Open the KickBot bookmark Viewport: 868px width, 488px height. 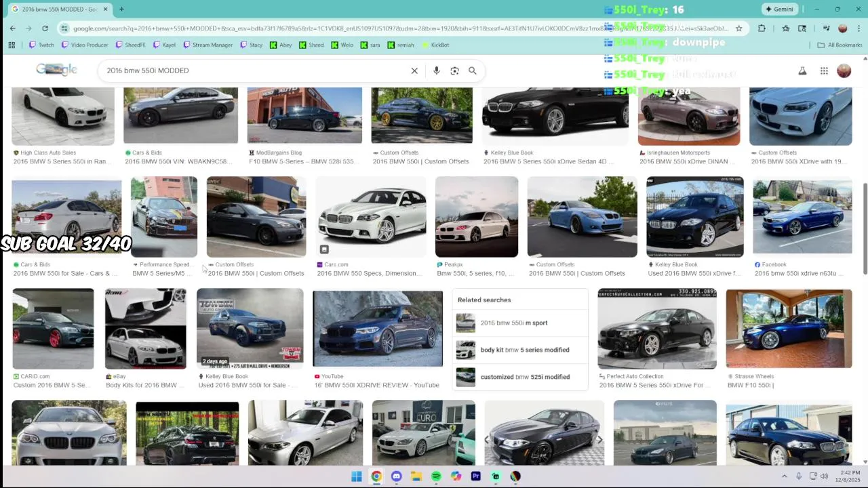(435, 45)
